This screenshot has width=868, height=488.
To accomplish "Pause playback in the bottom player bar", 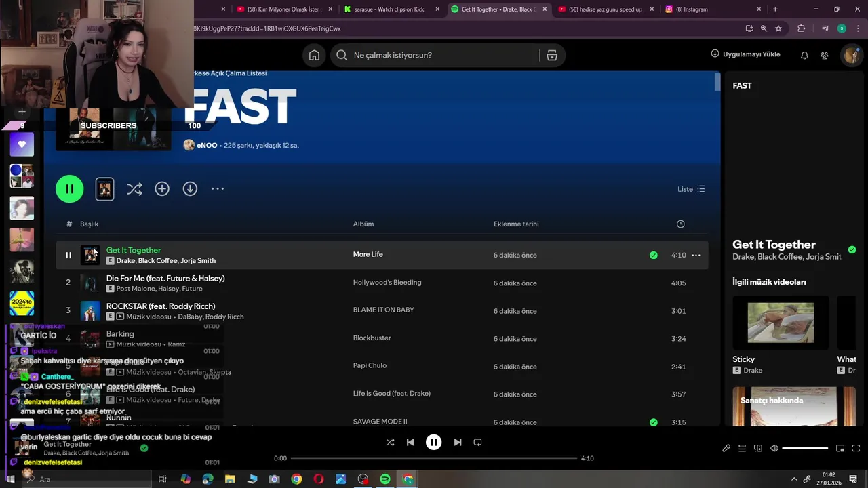I will [x=433, y=443].
